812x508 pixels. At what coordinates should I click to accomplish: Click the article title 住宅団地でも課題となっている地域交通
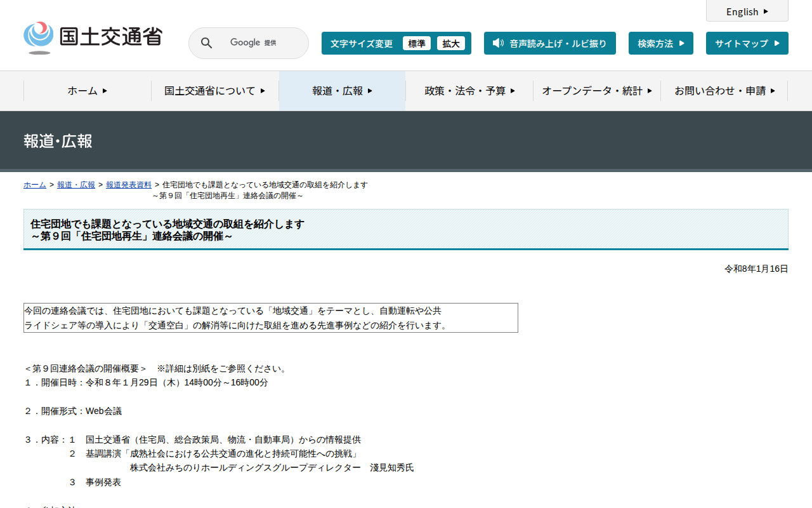[x=167, y=230]
